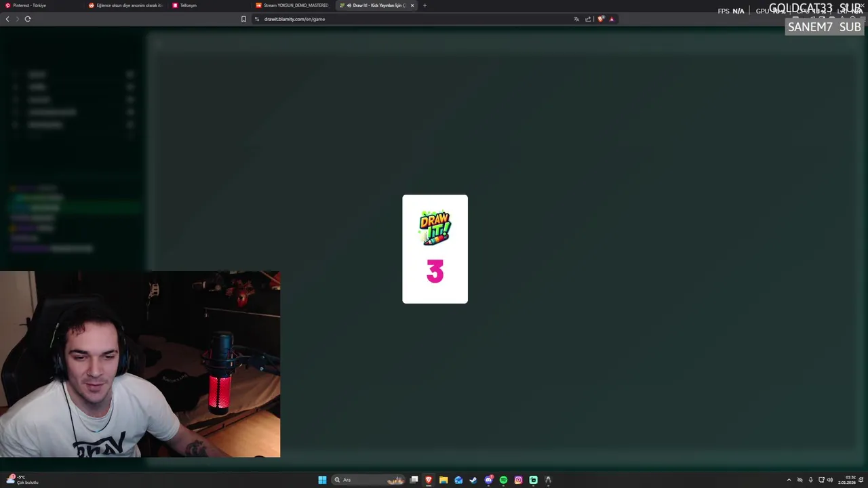This screenshot has width=868, height=488.
Task: Open Brave Shields lion icon
Action: pyautogui.click(x=601, y=19)
